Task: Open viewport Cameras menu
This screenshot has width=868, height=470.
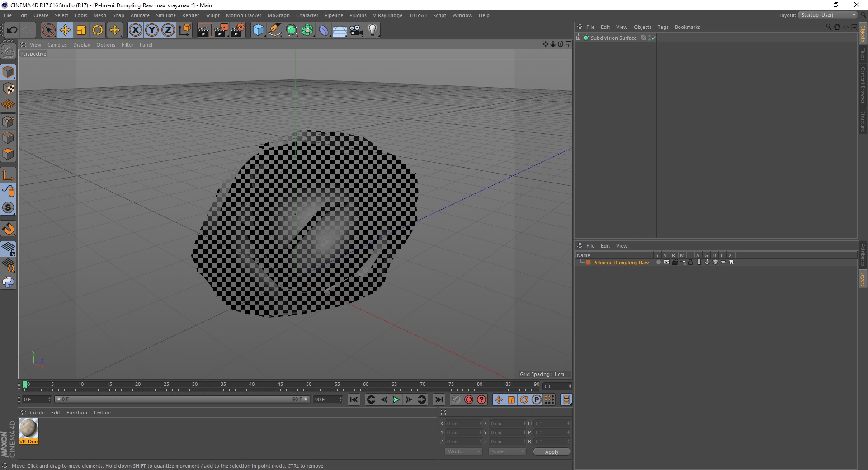Action: (x=57, y=45)
